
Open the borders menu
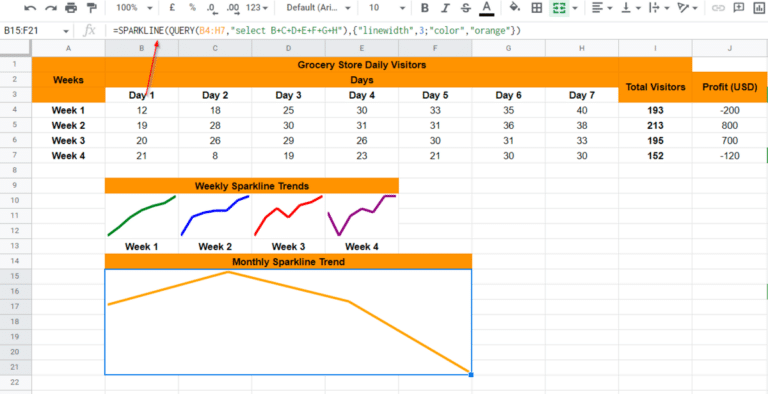[x=537, y=8]
